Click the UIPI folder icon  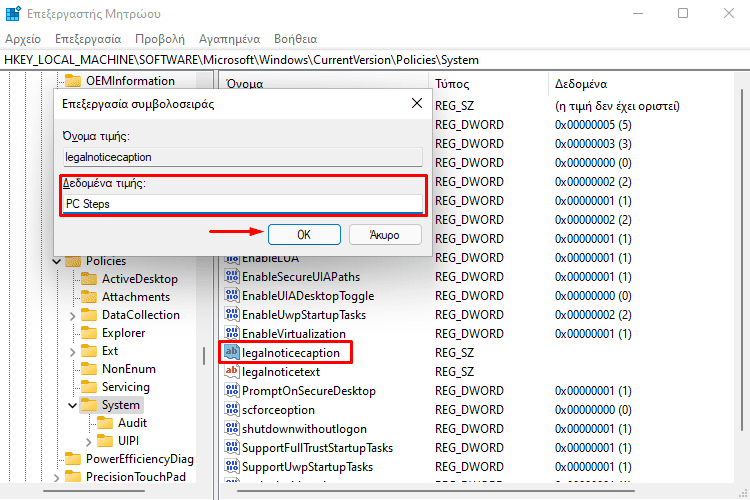(x=105, y=441)
